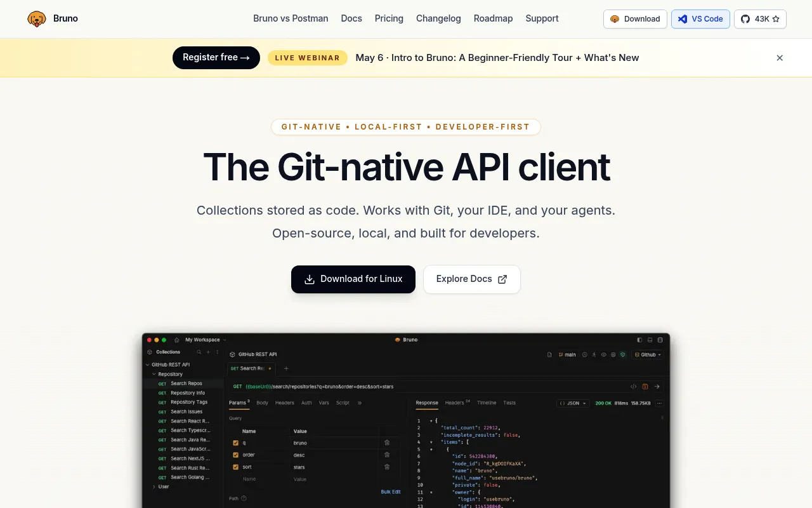Click the clock history icon in the toolbar

[x=585, y=354]
